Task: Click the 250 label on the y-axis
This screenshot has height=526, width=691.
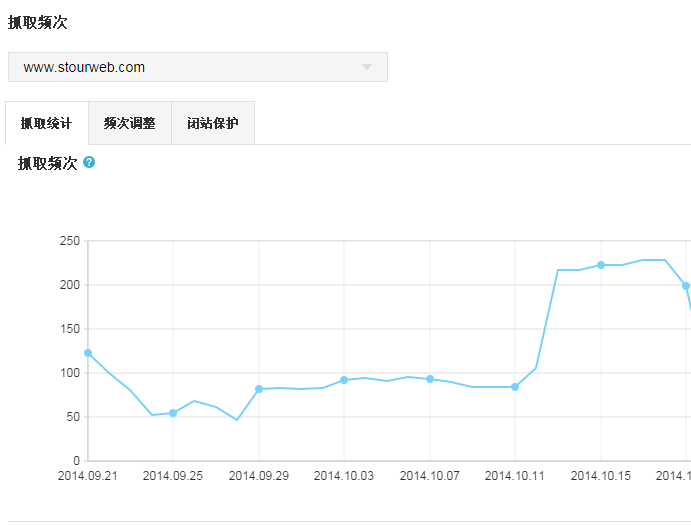Action: coord(70,241)
